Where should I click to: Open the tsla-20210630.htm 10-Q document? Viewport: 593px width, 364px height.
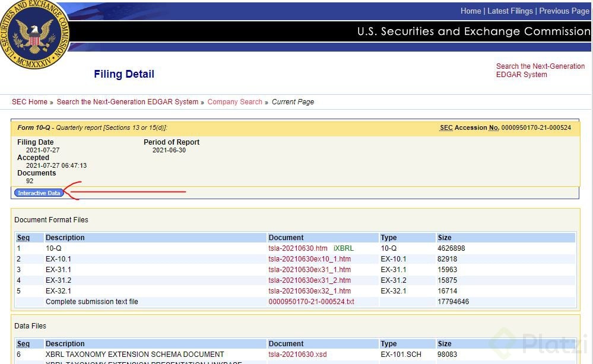coord(298,248)
